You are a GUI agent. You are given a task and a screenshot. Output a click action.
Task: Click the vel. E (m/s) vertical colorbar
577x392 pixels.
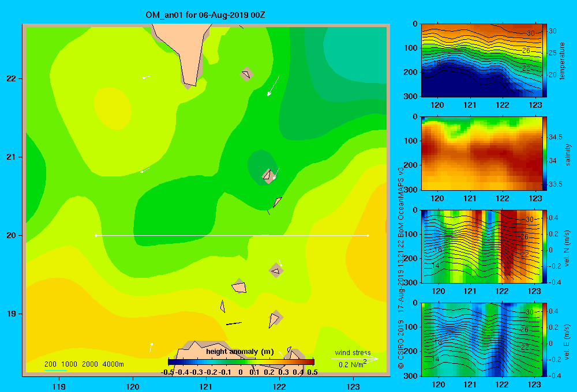[x=545, y=340]
